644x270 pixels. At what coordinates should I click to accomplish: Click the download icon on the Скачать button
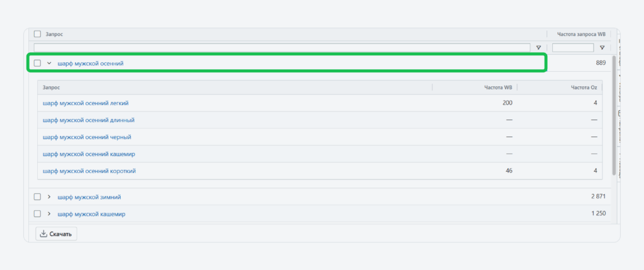click(43, 234)
